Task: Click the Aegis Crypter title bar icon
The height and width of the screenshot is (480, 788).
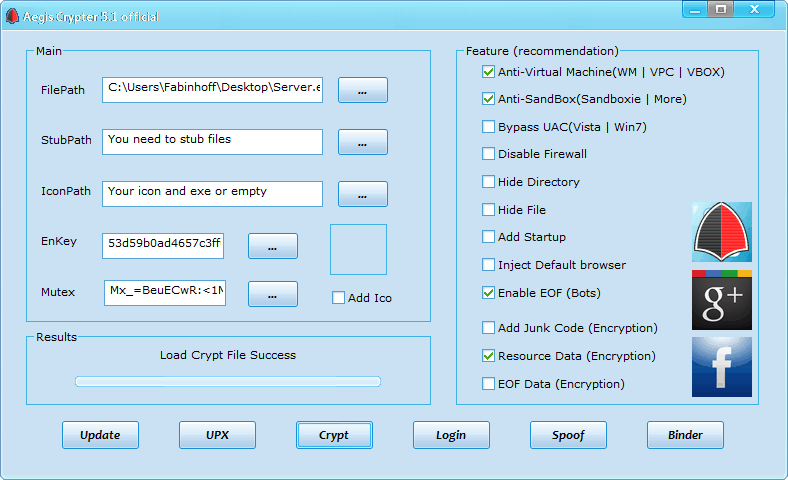Action: click(12, 17)
